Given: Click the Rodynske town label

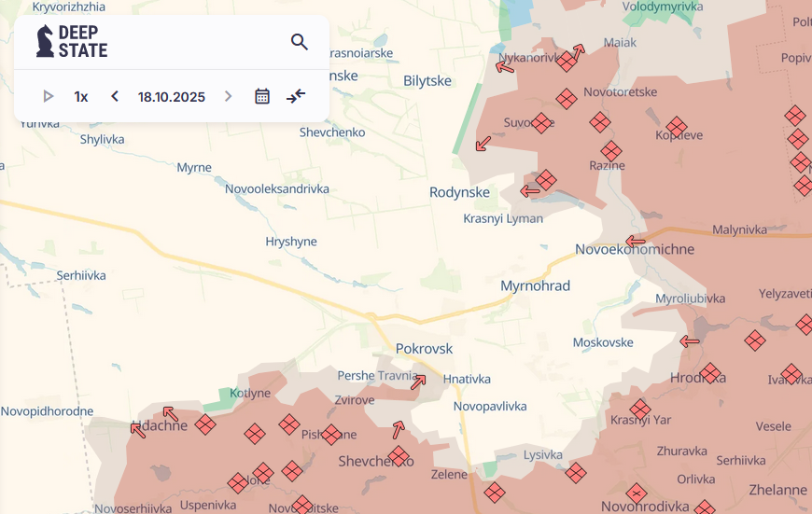Looking at the screenshot, I should pos(459,192).
